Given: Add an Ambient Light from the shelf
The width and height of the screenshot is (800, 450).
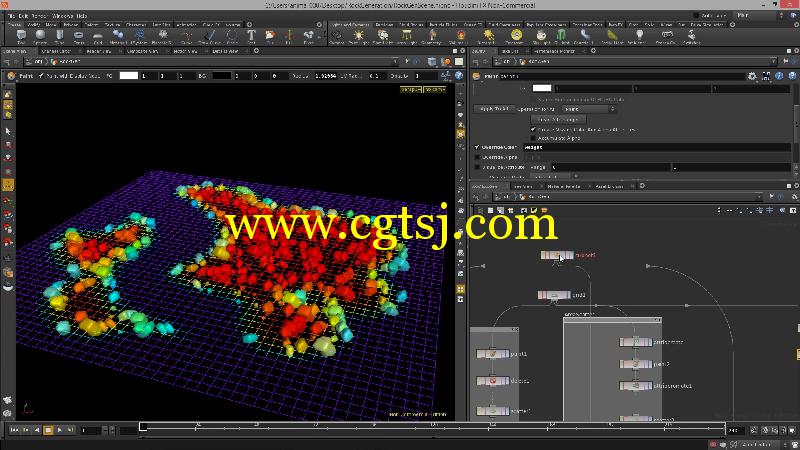Looking at the screenshot, I should pyautogui.click(x=639, y=36).
